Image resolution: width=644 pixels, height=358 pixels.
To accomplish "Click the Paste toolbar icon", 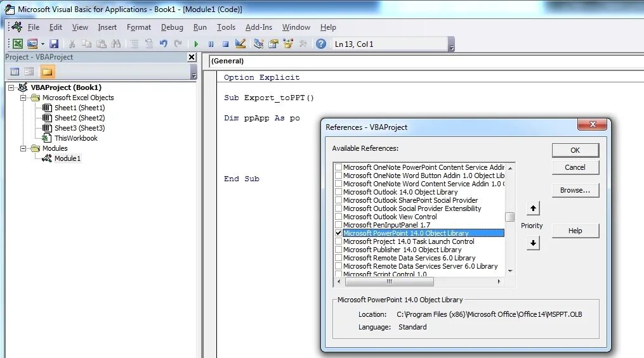I will tap(102, 44).
